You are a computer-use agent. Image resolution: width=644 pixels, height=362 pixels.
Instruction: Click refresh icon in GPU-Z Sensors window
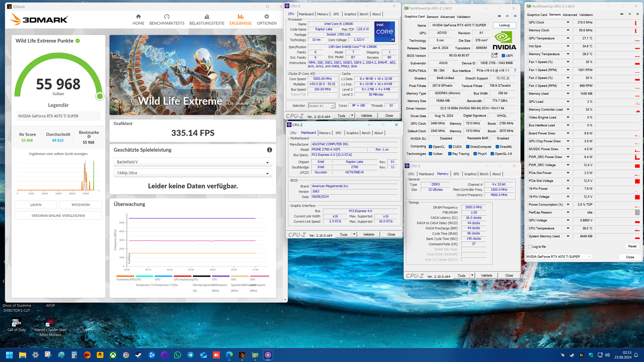[x=630, y=14]
